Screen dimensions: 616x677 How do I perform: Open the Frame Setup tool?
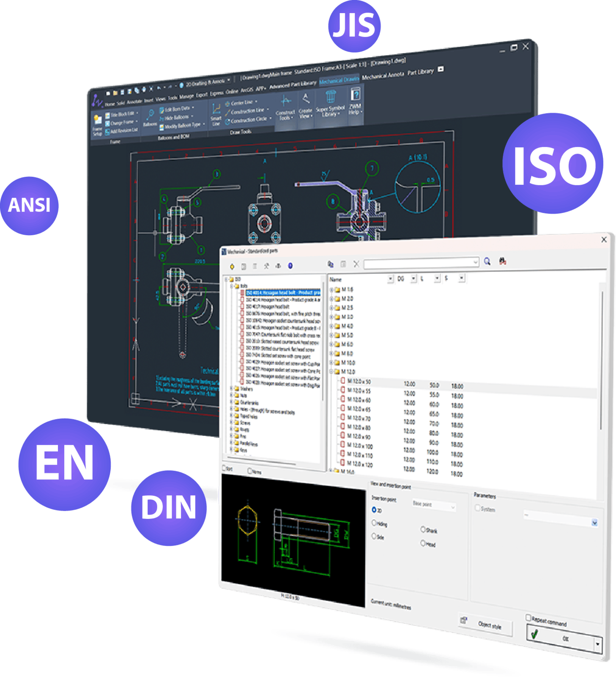coord(98,124)
